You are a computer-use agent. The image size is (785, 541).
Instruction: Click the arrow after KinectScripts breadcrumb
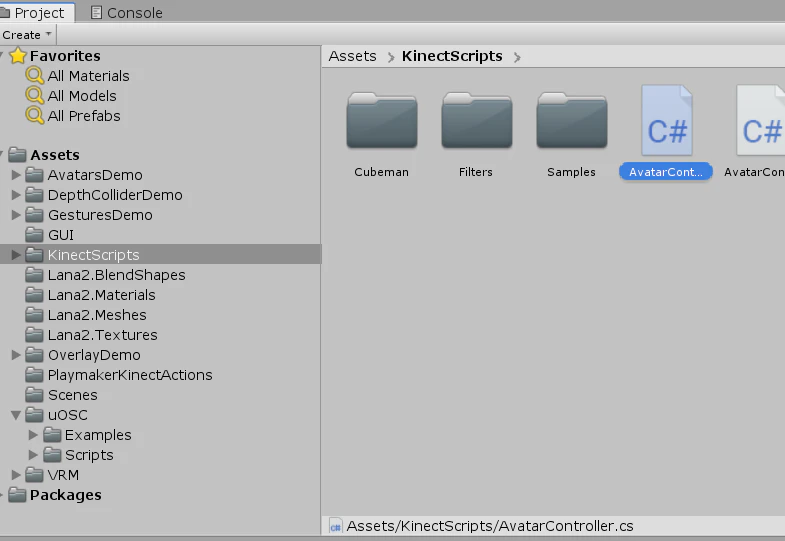click(x=517, y=57)
